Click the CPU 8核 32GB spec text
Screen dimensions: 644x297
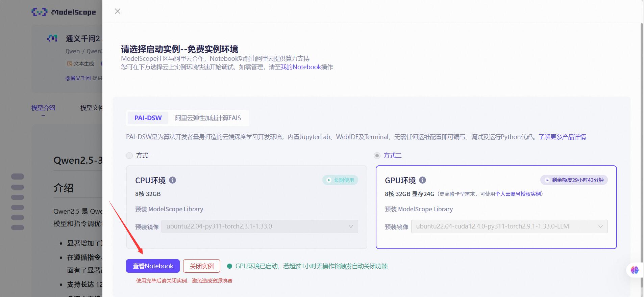click(x=148, y=194)
